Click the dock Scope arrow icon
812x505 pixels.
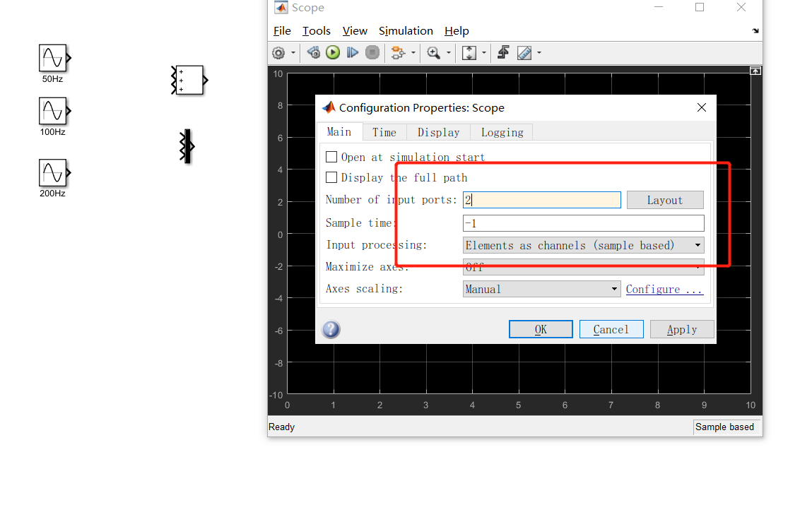(x=755, y=31)
